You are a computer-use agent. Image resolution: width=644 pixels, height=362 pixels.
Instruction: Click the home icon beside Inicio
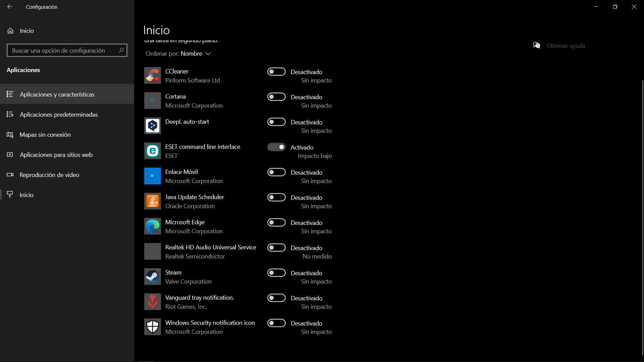pyautogui.click(x=10, y=31)
